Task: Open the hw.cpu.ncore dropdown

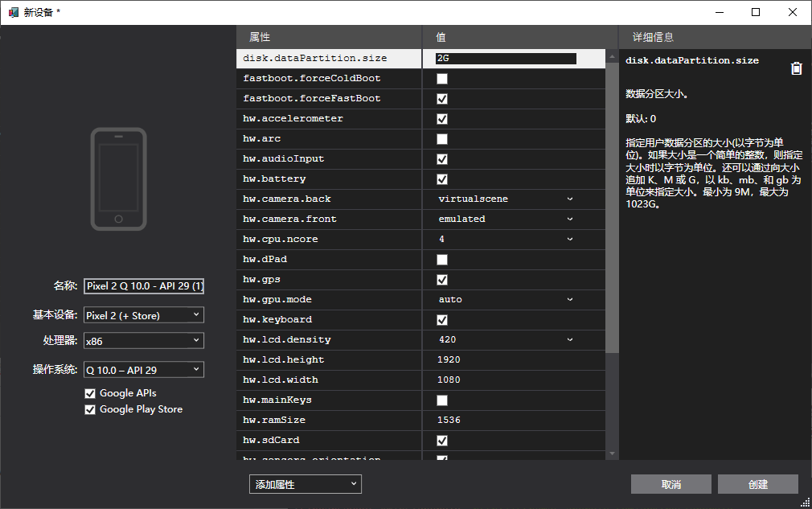Action: click(569, 239)
